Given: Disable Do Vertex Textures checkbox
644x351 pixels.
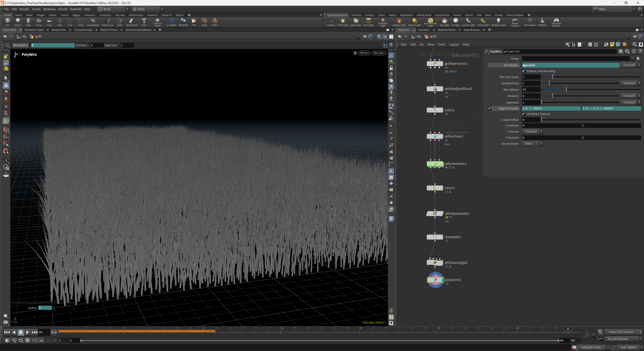Looking at the screenshot, I should 524,114.
